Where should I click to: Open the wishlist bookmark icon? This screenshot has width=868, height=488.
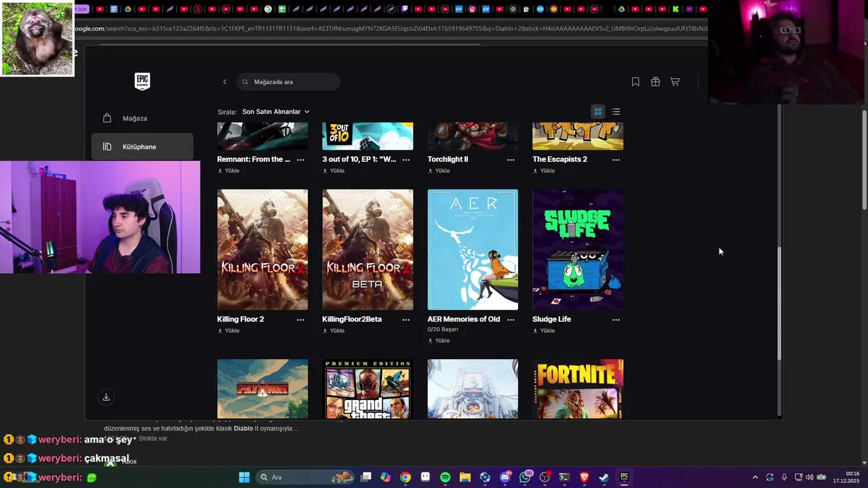click(x=635, y=81)
